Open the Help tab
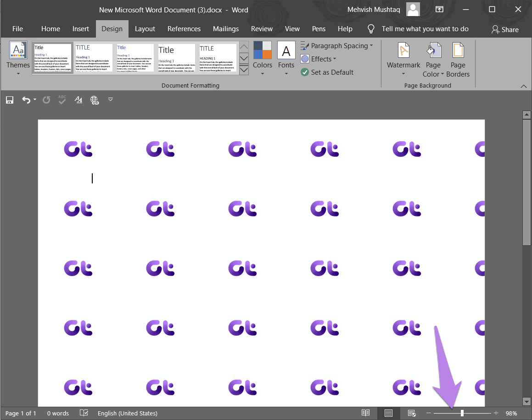 coord(345,29)
